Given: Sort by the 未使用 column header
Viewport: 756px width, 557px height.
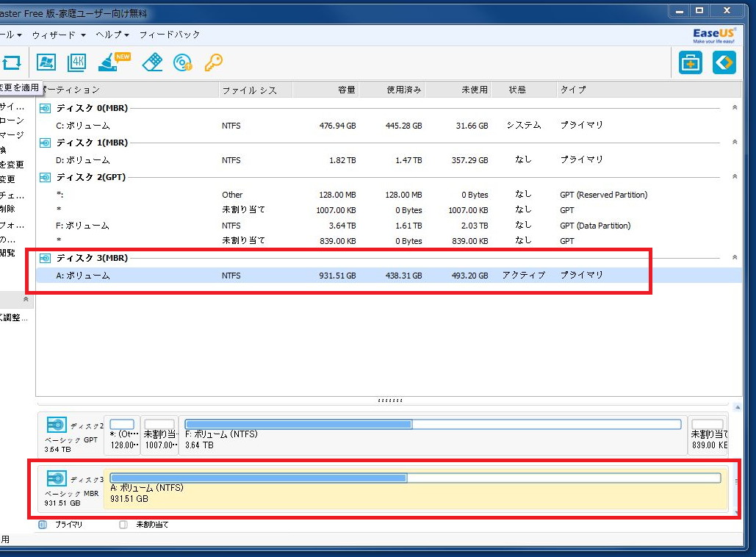Looking at the screenshot, I should pos(458,90).
